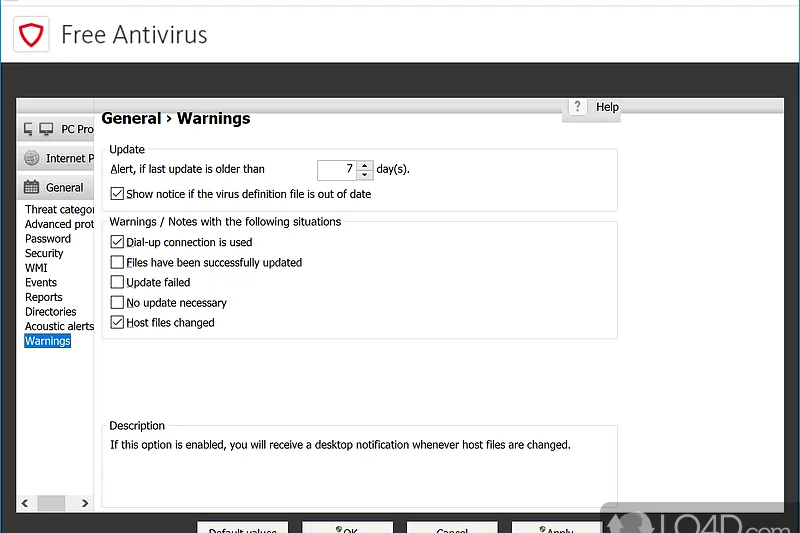Viewport: 800px width, 533px height.
Task: Click the days input field
Action: pyautogui.click(x=337, y=170)
